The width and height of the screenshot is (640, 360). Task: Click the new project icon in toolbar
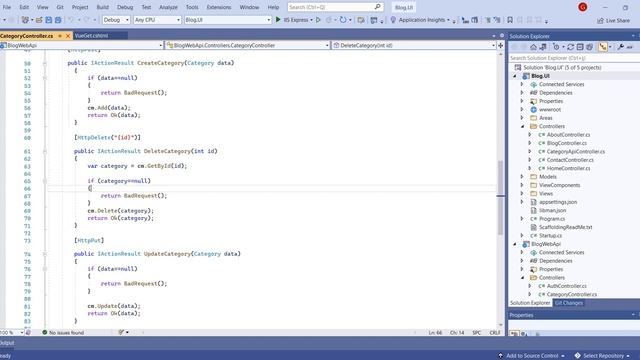pyautogui.click(x=25, y=20)
